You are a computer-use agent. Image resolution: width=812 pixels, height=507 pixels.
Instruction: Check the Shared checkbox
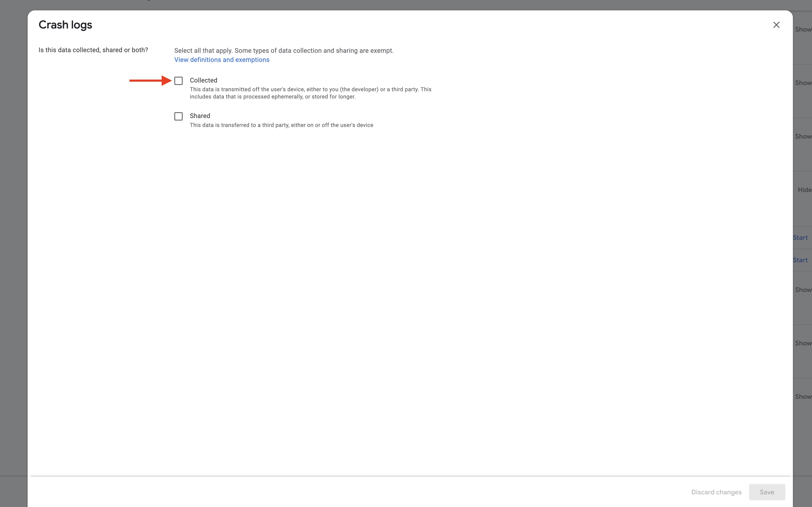[178, 116]
